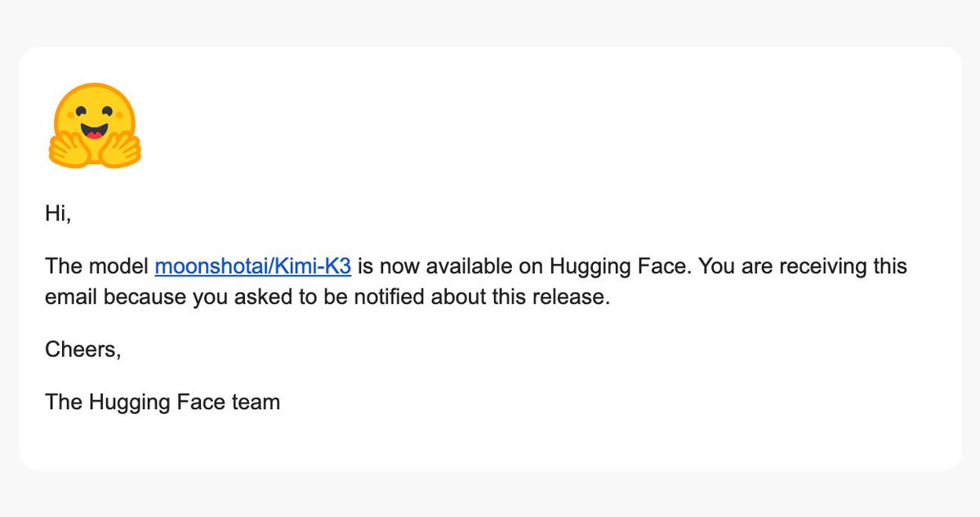The image size is (980, 517).
Task: Click the words "The model" before the link
Action: click(97, 267)
